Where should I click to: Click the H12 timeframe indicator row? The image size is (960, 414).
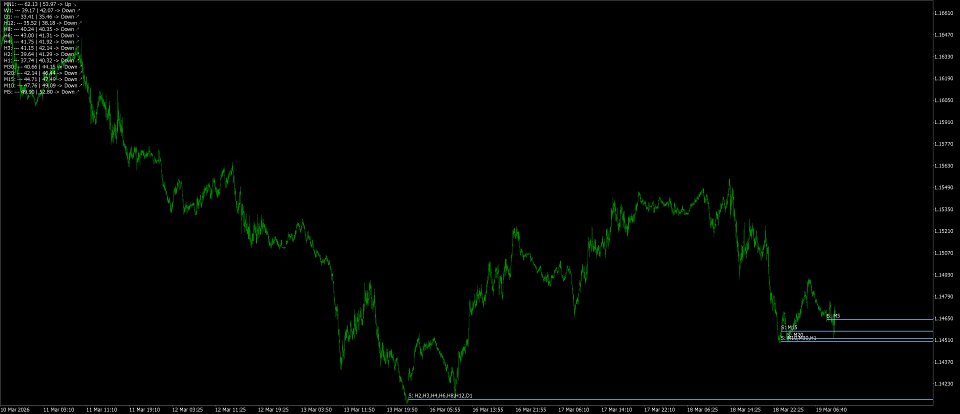click(42, 23)
